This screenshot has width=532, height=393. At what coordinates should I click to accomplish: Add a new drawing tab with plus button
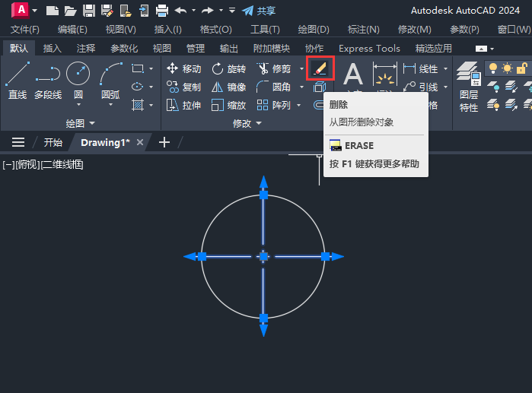(x=164, y=142)
